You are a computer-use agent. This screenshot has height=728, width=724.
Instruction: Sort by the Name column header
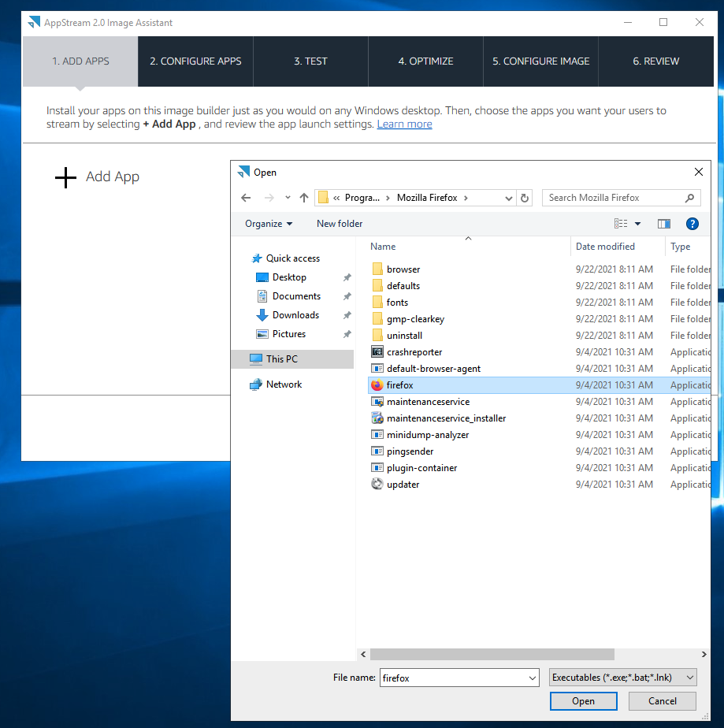383,247
